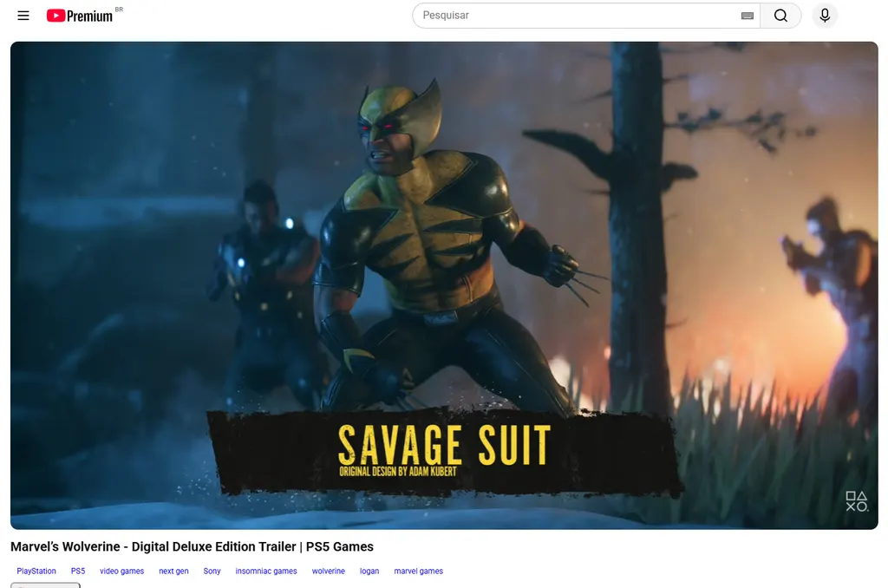The height and width of the screenshot is (588, 888).
Task: Open the PlayStation hashtag link
Action: [36, 571]
